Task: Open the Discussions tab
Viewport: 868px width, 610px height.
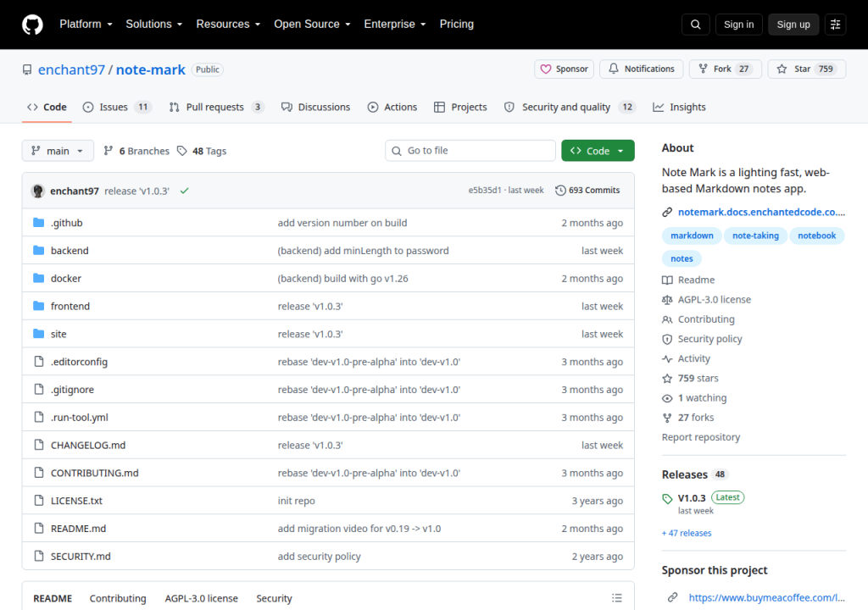Action: 315,107
